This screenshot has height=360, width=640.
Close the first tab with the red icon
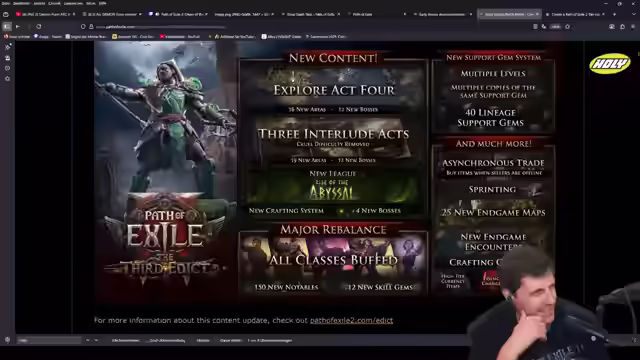(74, 14)
